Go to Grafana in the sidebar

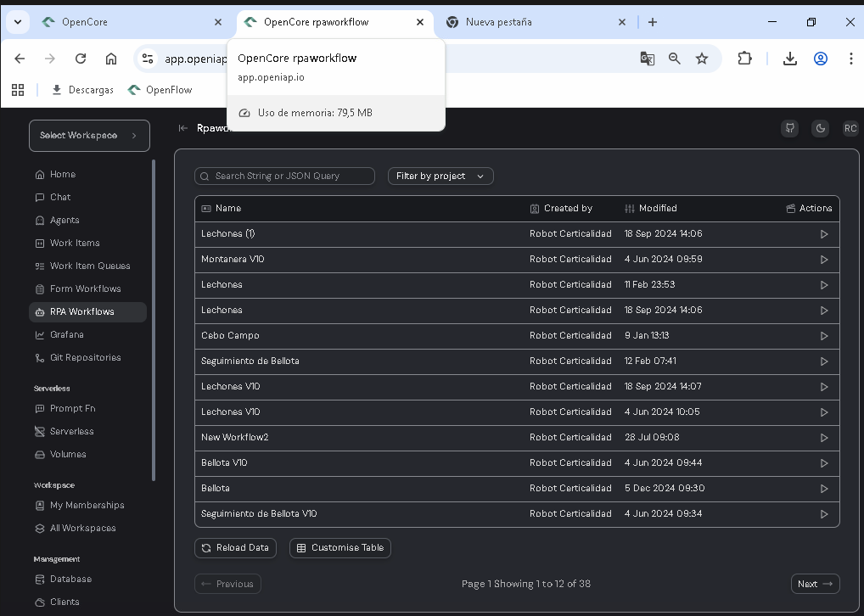point(66,334)
